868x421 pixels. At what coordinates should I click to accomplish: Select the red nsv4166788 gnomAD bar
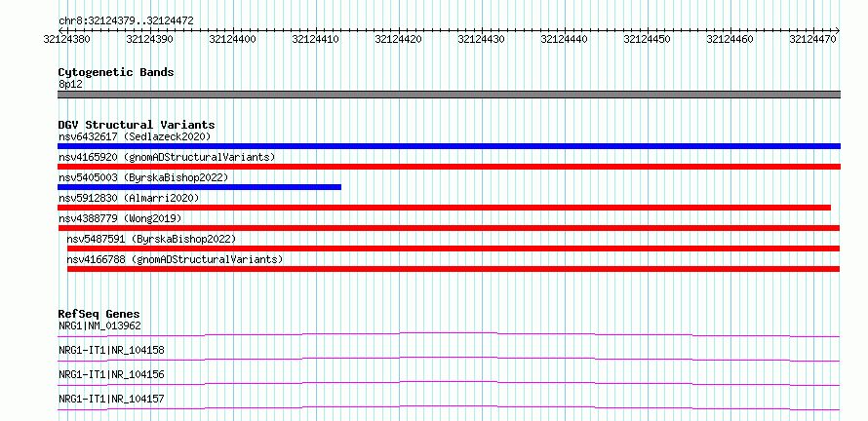tap(454, 269)
